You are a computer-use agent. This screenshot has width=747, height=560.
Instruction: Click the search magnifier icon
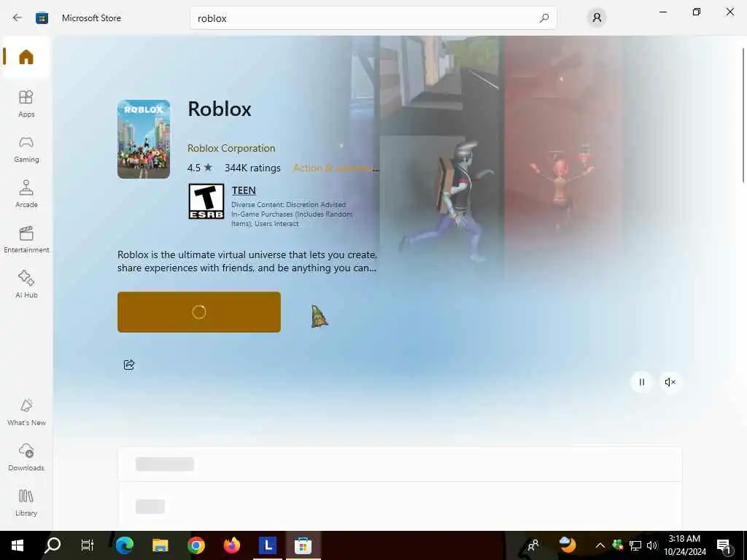pos(544,18)
